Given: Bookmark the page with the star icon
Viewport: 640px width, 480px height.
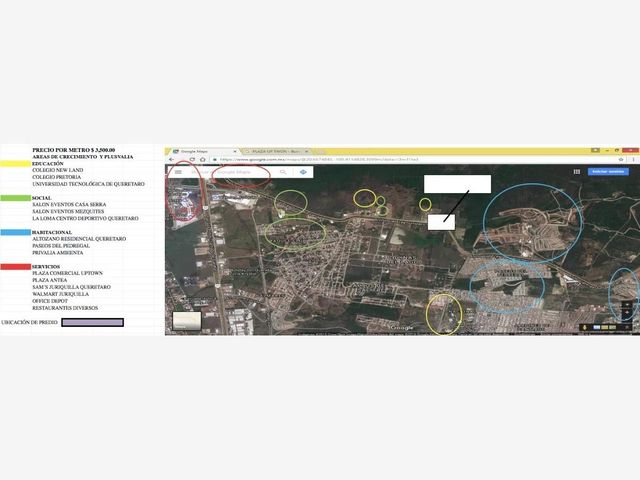Looking at the screenshot, I should tap(621, 160).
